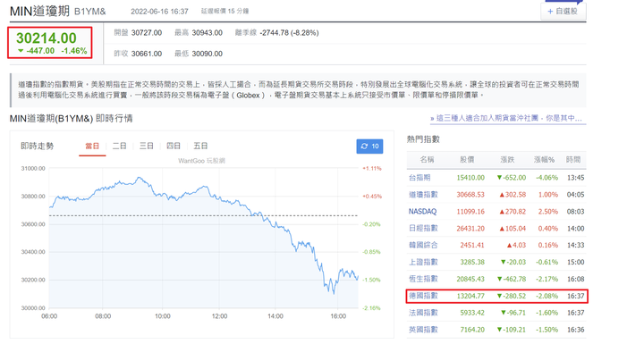Viewport: 644px width, 344px height.
Task: Open the futures day-trading club promo link
Action: (506, 118)
